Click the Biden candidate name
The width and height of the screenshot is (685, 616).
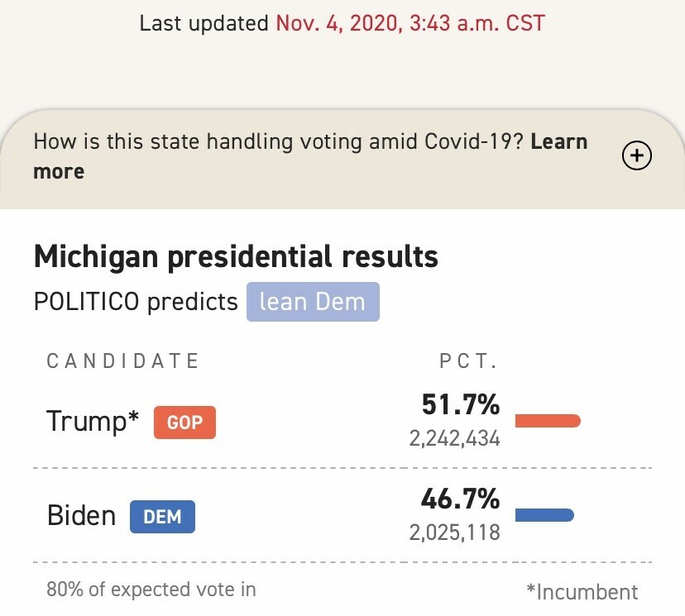pyautogui.click(x=81, y=516)
